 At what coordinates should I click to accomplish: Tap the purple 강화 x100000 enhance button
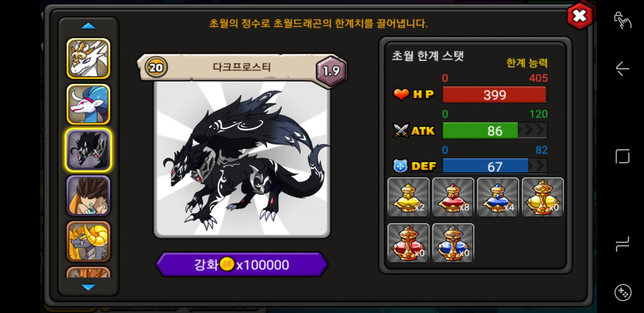tap(242, 264)
